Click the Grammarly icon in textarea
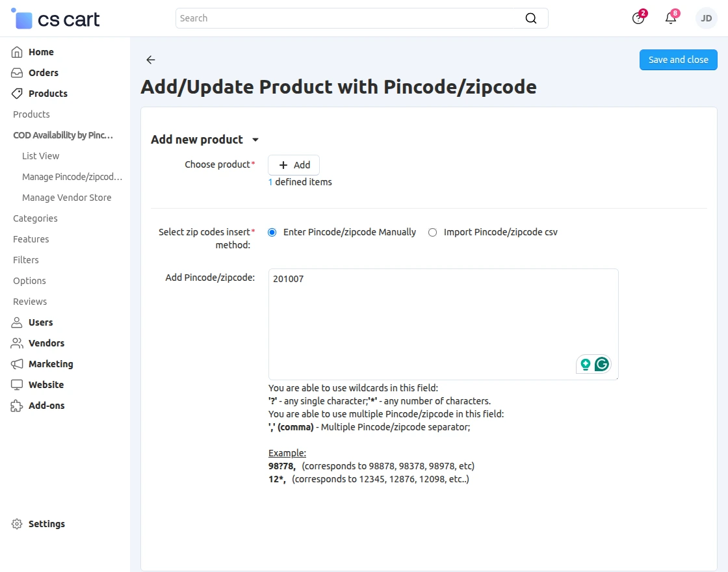The image size is (728, 572). click(602, 364)
